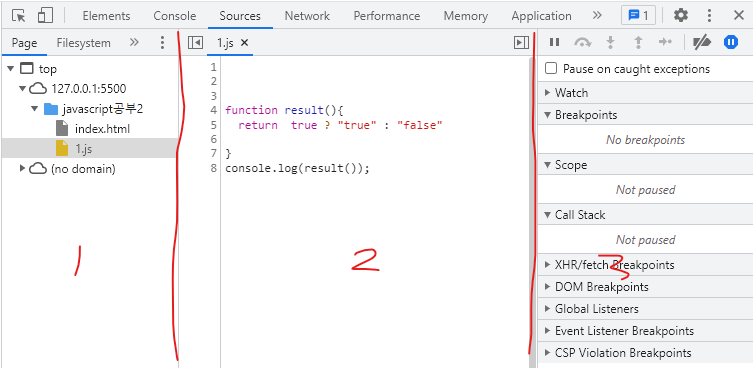Open the Network tab

click(x=307, y=16)
